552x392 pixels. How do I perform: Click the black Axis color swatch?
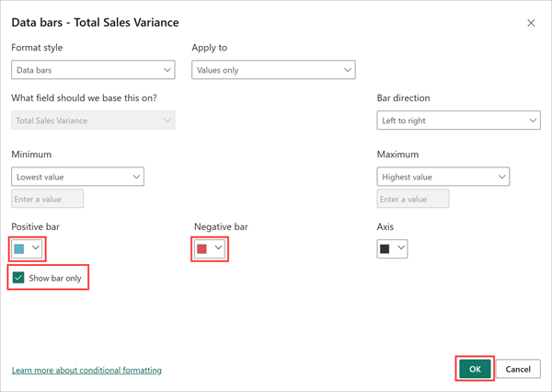tap(385, 248)
